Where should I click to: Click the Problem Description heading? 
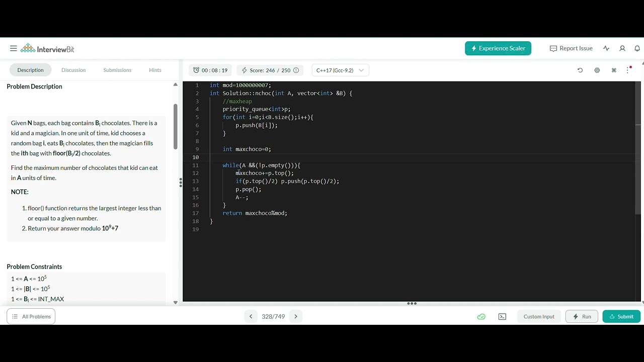pos(34,86)
